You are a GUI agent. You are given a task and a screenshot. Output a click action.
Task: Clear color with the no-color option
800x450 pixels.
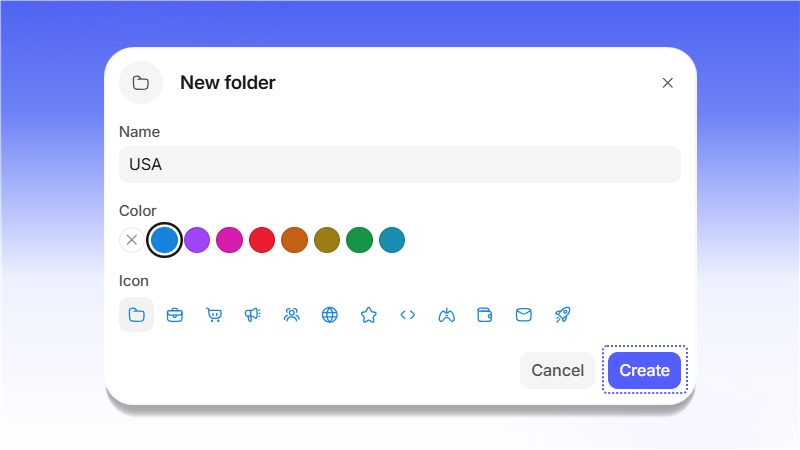pyautogui.click(x=132, y=240)
